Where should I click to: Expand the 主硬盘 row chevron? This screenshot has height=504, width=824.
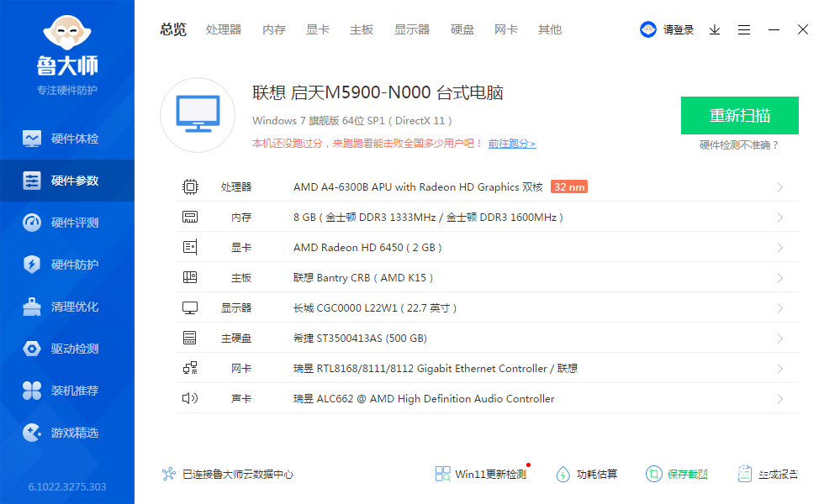tap(780, 338)
